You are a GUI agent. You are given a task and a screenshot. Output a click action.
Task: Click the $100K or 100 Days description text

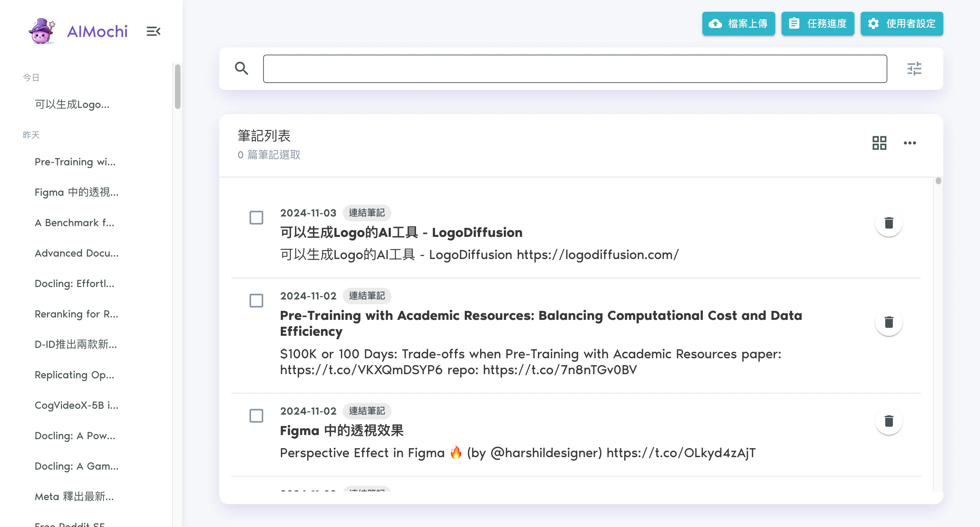coord(530,362)
